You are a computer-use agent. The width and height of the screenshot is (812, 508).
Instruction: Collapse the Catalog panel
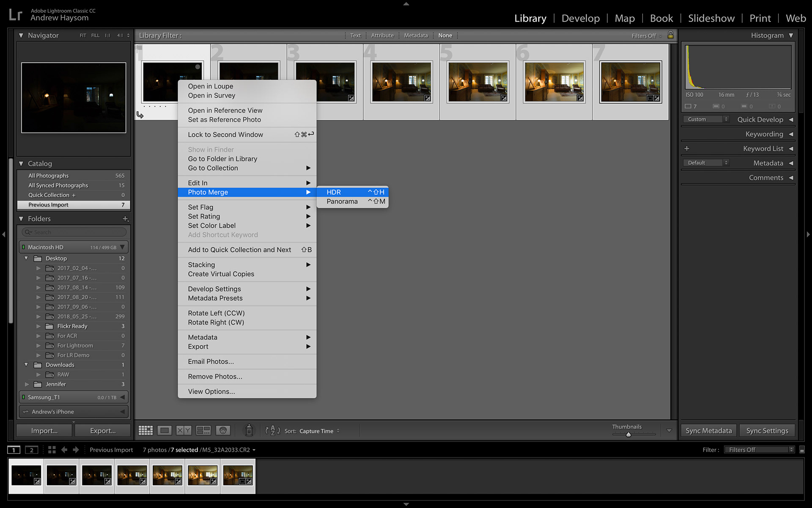coord(21,163)
